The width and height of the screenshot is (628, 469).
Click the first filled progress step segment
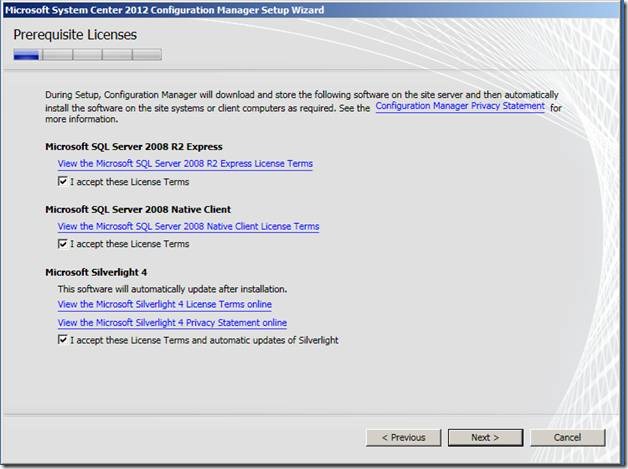pyautogui.click(x=27, y=55)
